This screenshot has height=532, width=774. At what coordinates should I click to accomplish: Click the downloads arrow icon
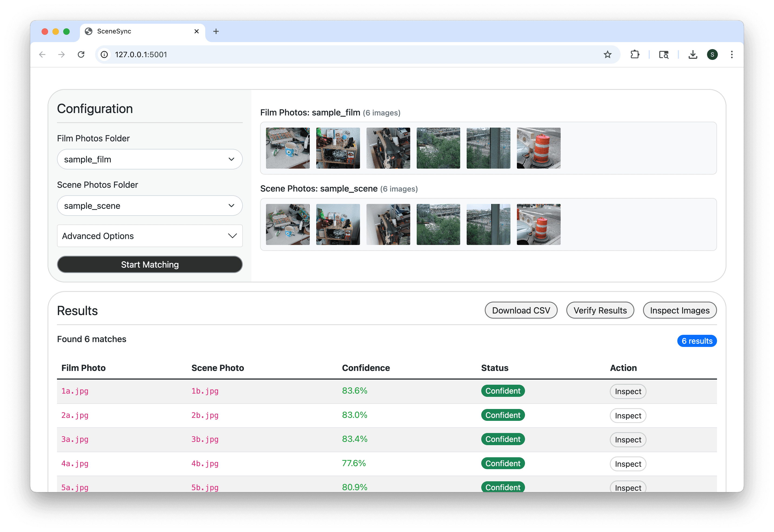(x=693, y=54)
